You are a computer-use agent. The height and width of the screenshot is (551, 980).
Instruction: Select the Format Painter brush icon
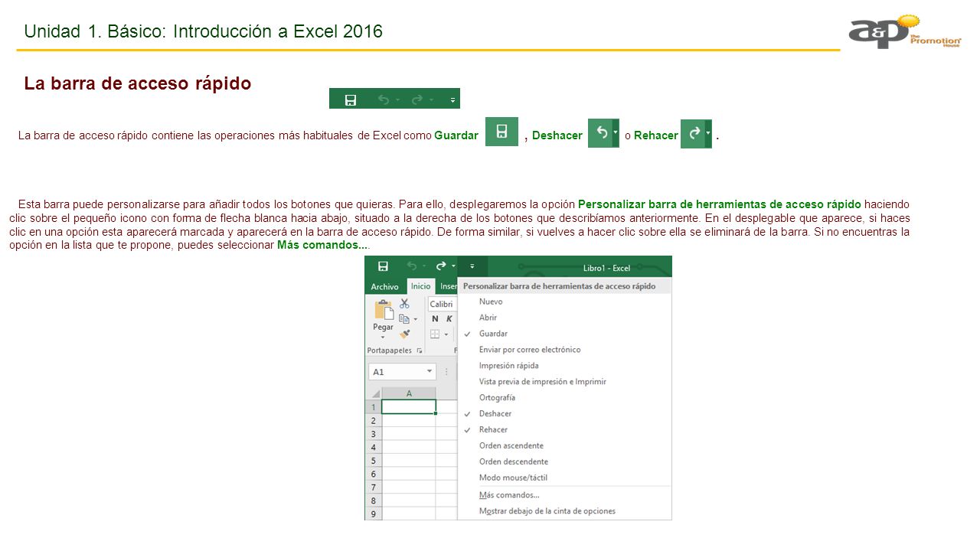click(x=404, y=334)
